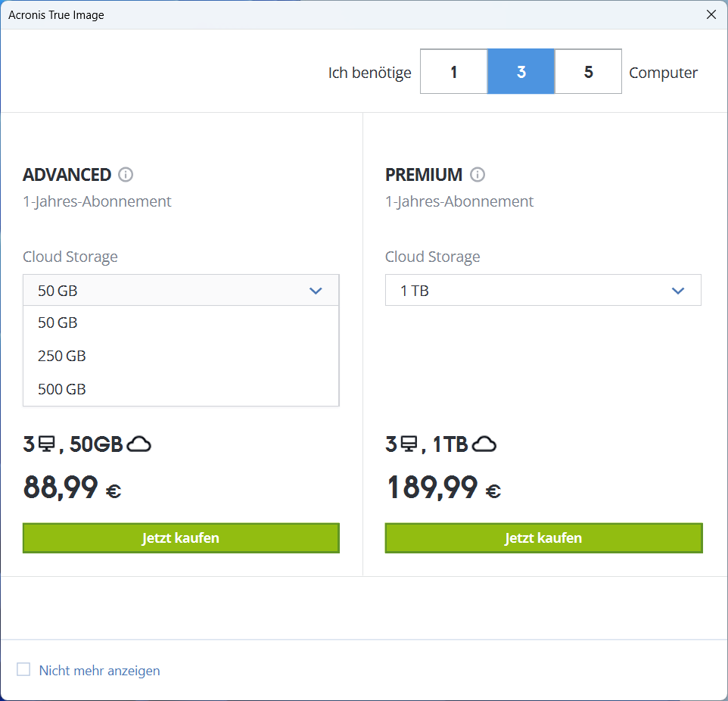The image size is (728, 701).
Task: Click the 'Ich benötige' label
Action: (x=369, y=73)
